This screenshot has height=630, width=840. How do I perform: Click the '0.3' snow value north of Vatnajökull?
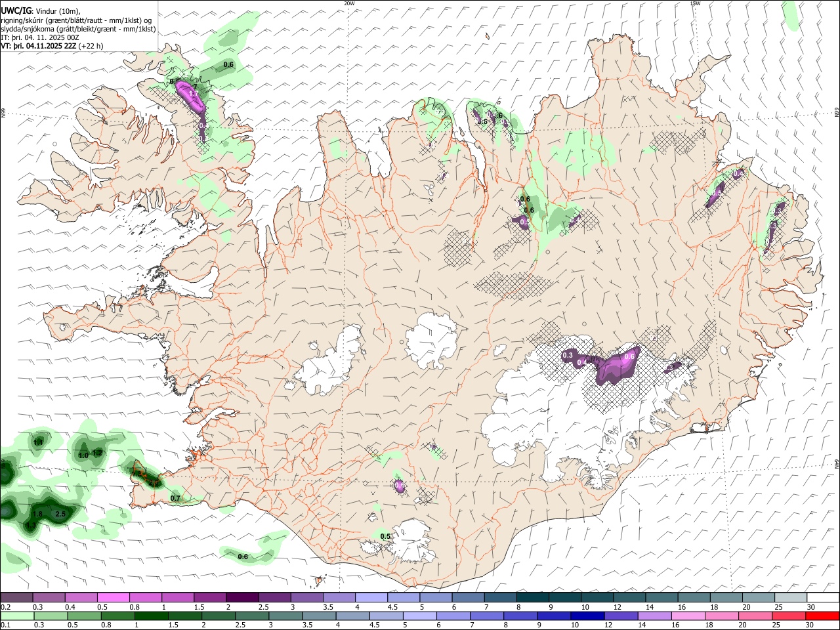click(x=568, y=356)
